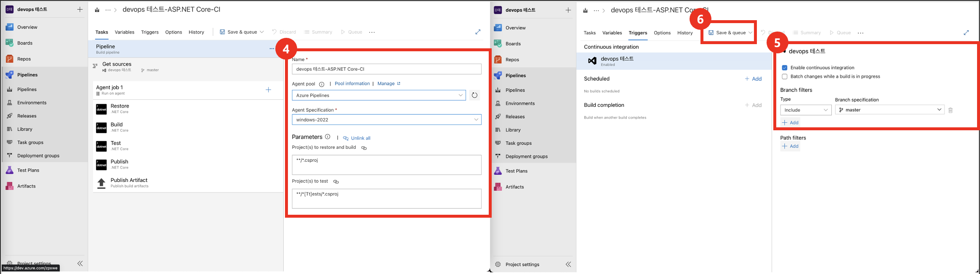Add a task to Agent job 1
Image resolution: width=980 pixels, height=274 pixels.
(269, 90)
